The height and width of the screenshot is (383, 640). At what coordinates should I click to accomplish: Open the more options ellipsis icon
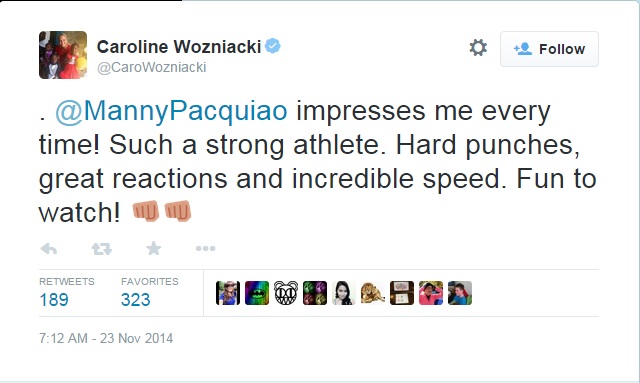205,248
